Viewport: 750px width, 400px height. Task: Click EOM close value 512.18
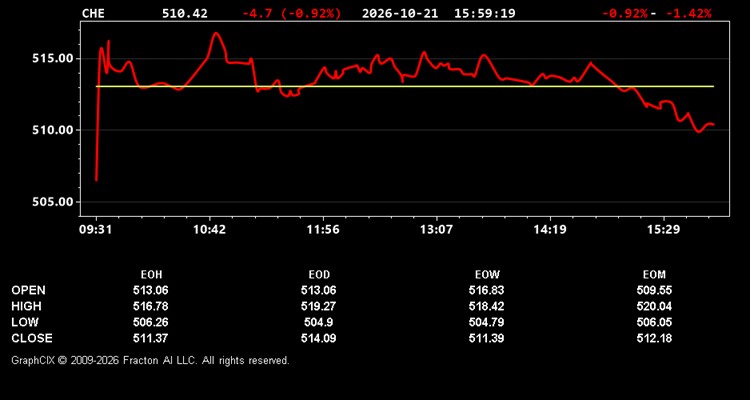point(654,338)
